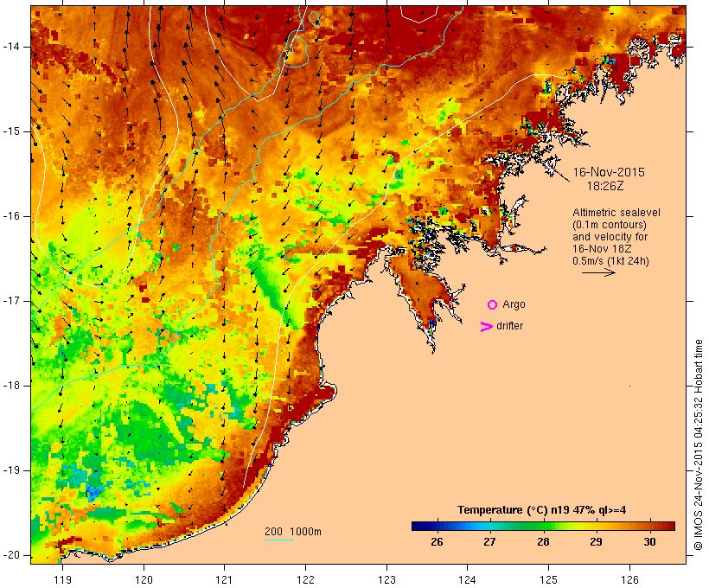Click the '16-Nov 18Z' text
This screenshot has width=709, height=588.
click(602, 249)
